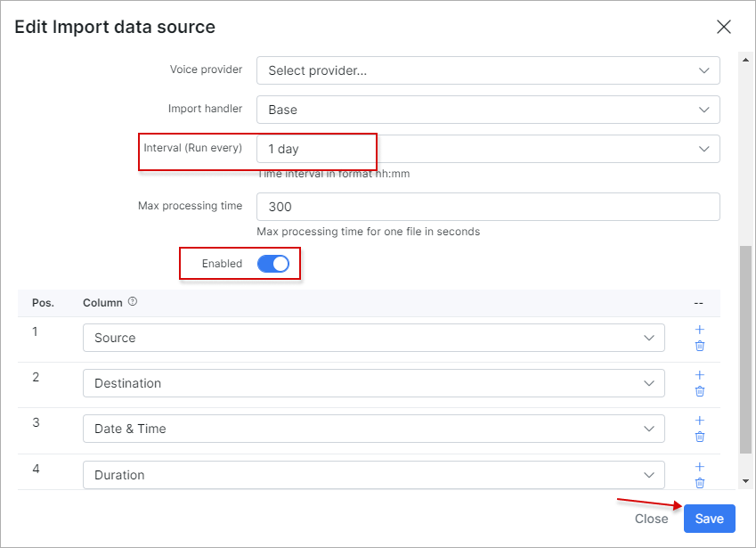The width and height of the screenshot is (756, 548).
Task: Delete the Source column row
Action: coord(700,346)
